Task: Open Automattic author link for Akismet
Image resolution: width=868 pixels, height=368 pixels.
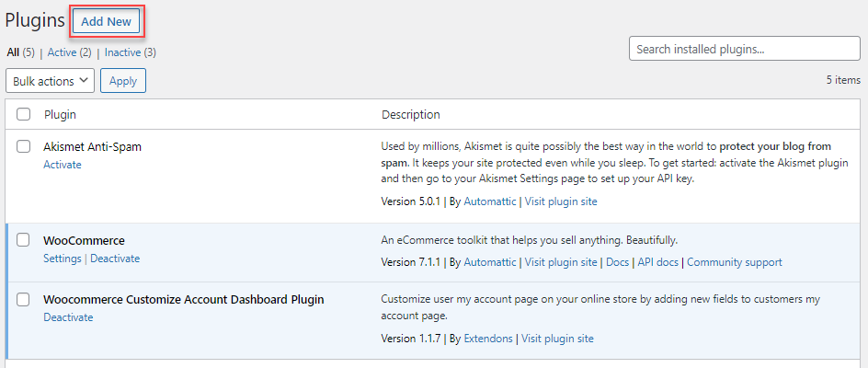Action: click(490, 201)
